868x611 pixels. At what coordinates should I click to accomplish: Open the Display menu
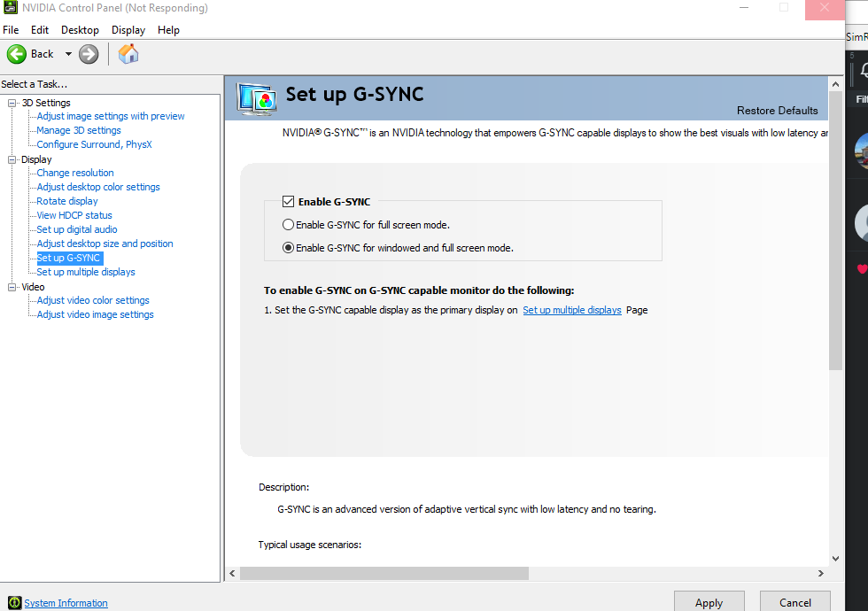[128, 30]
